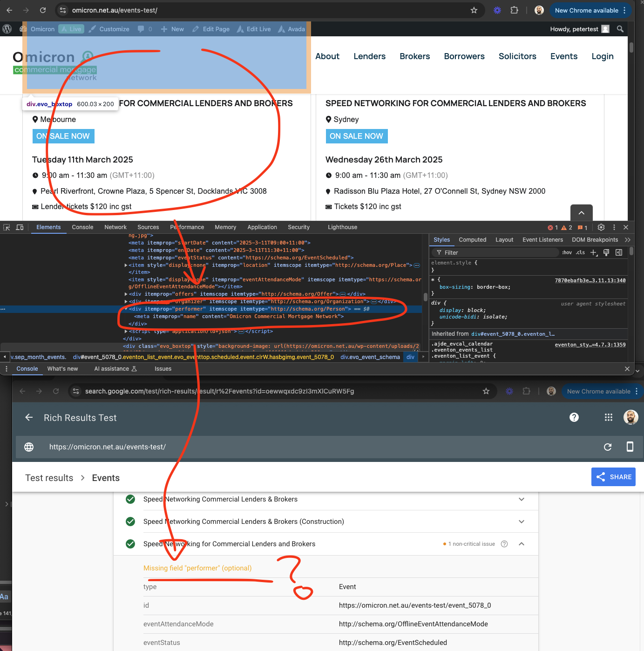
Task: Click the smartphone device icon in Rich Results Test
Action: (x=630, y=447)
